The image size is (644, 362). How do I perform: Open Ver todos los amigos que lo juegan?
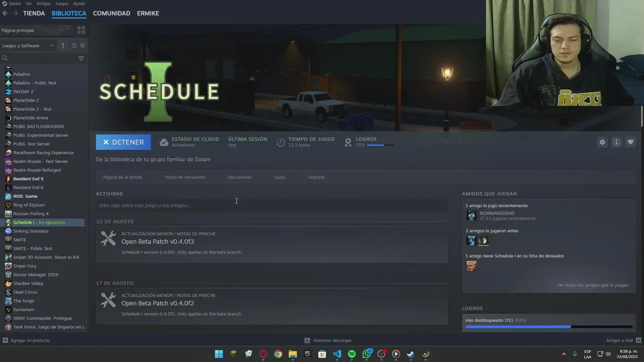[593, 285]
